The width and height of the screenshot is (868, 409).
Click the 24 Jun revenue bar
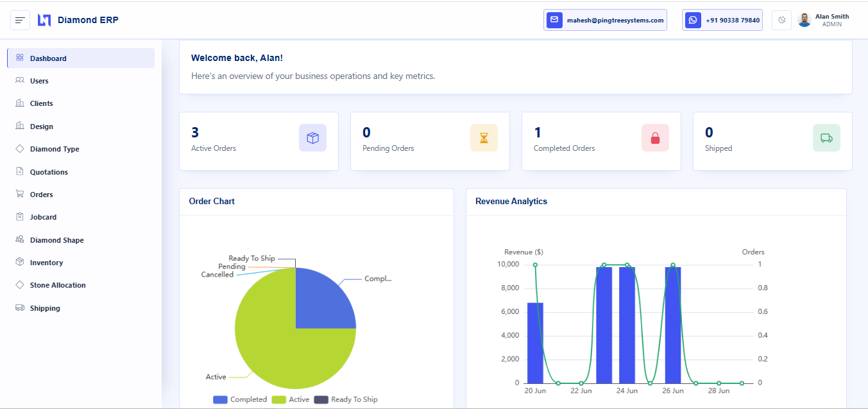coord(627,325)
